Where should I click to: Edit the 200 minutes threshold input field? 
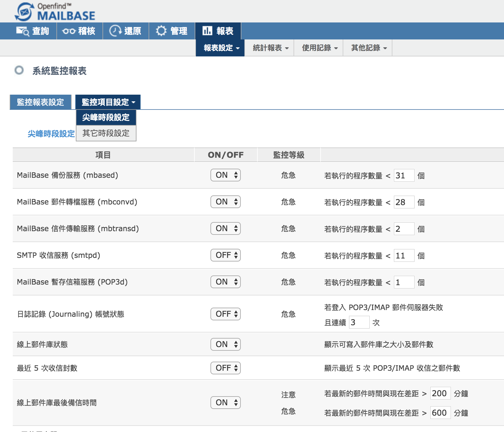pos(440,393)
